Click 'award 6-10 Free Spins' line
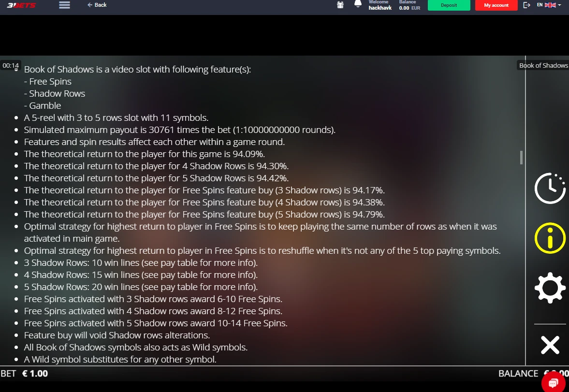Image resolution: width=569 pixels, height=392 pixels. click(x=153, y=299)
